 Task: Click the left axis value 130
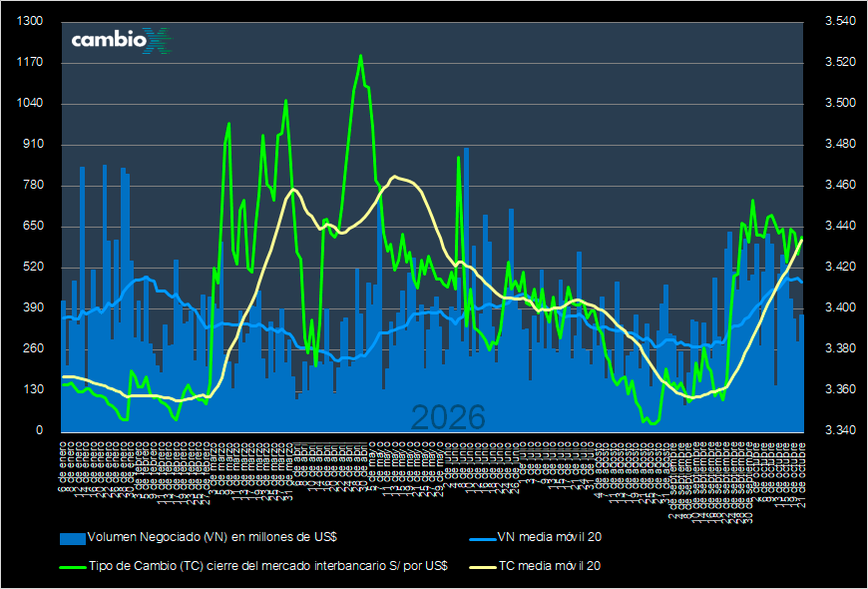click(x=33, y=390)
